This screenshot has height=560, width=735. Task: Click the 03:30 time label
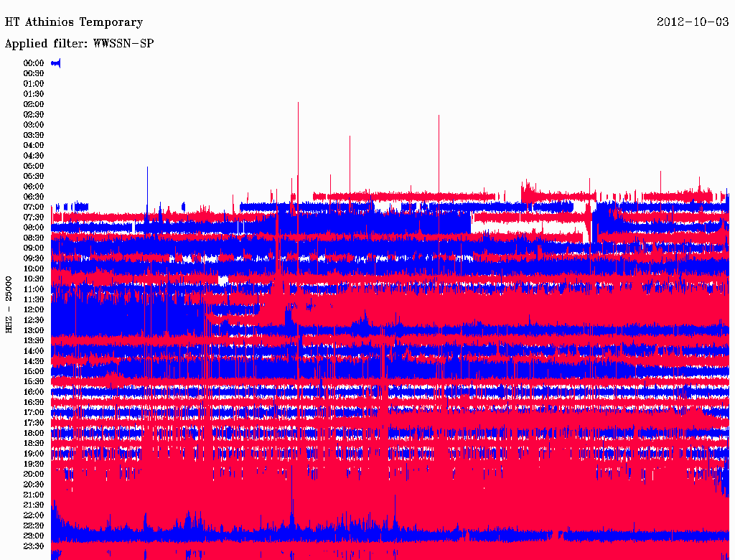coord(34,135)
